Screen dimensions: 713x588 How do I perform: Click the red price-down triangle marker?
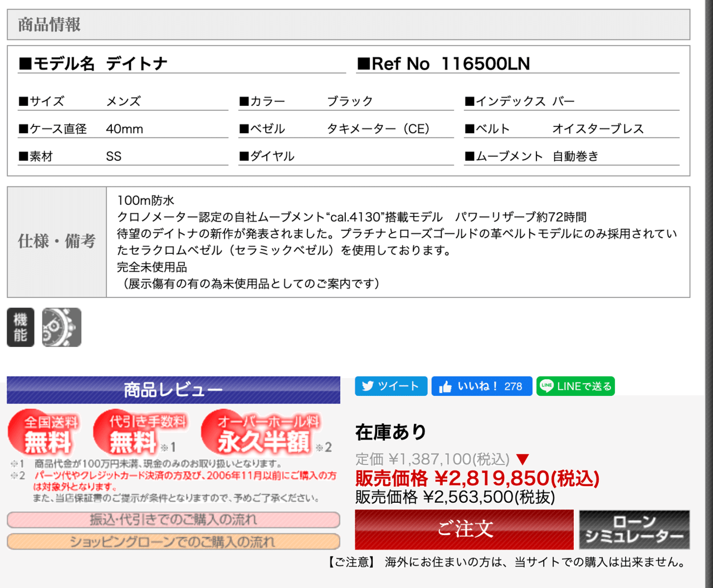pos(522,459)
